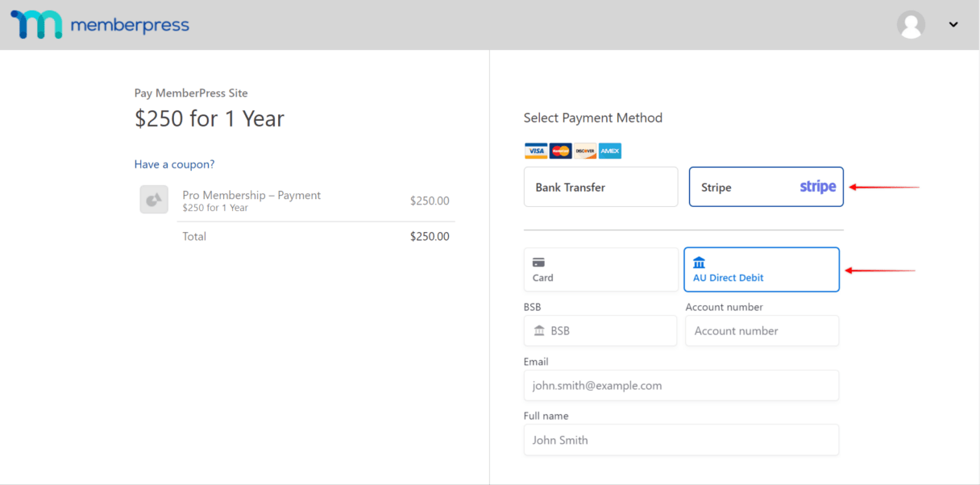Click the Full name input field
The image size is (980, 485).
(681, 440)
